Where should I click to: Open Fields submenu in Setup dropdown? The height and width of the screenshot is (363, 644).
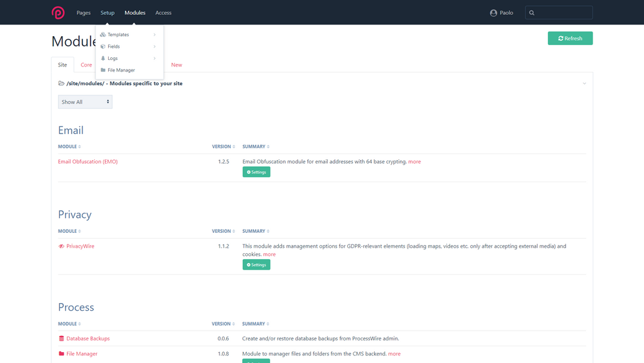114,46
